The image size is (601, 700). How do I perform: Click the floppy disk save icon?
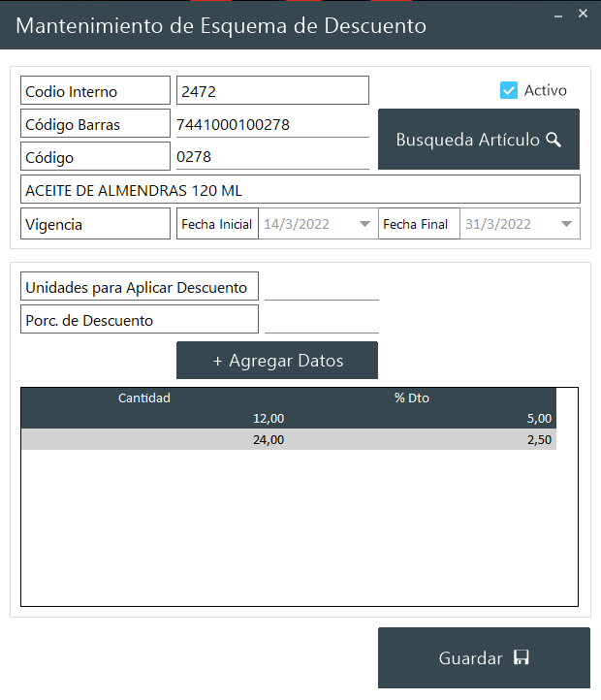click(x=521, y=658)
